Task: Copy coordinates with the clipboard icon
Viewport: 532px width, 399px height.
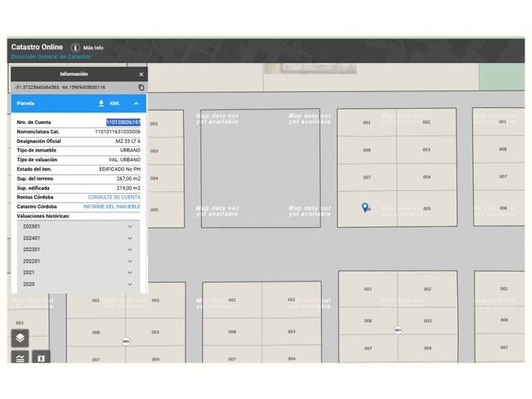Action: [x=141, y=87]
